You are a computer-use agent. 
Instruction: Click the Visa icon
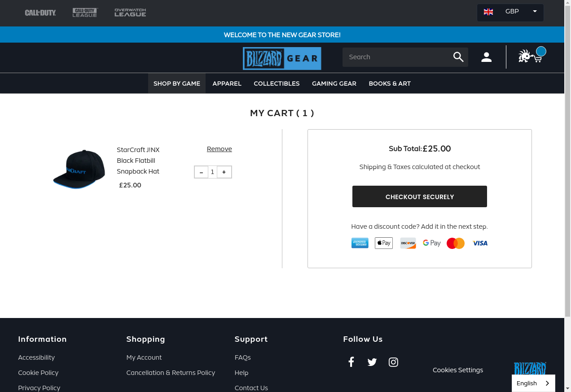point(480,243)
